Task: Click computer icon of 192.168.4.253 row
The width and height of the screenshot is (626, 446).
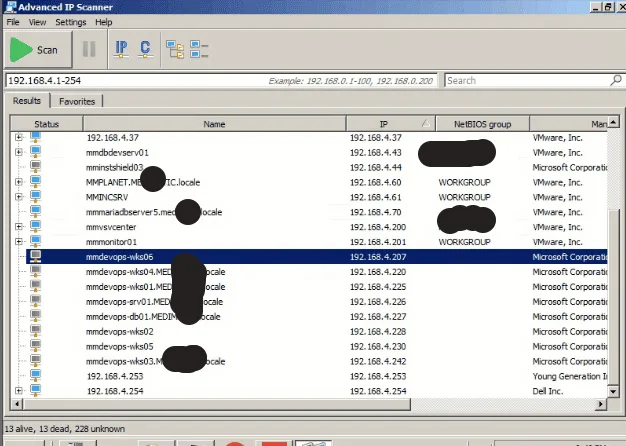Action: (36, 376)
